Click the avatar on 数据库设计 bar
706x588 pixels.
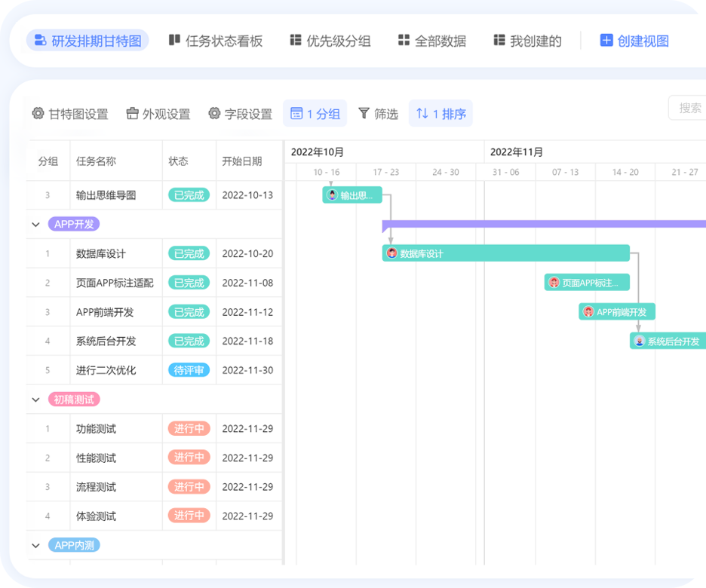[391, 253]
